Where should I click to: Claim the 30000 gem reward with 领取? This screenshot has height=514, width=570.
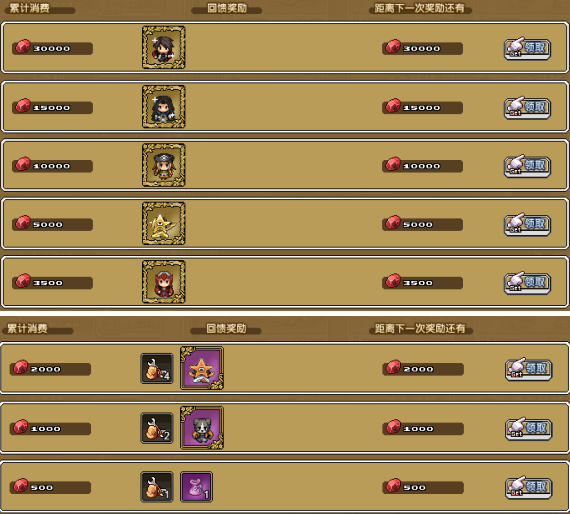[x=527, y=48]
